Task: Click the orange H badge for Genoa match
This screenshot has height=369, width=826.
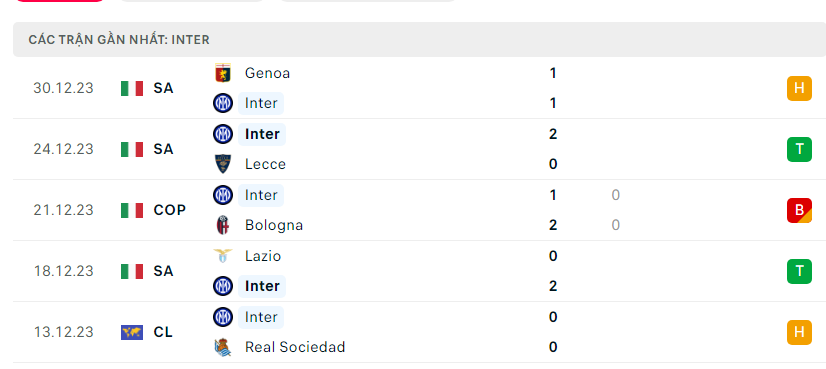Action: (799, 88)
